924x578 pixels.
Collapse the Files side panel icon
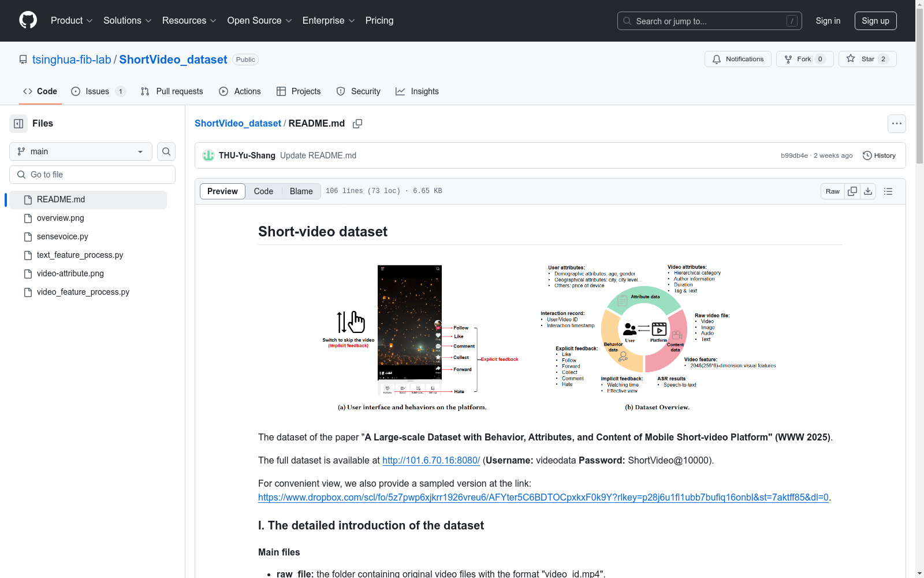[x=18, y=124]
